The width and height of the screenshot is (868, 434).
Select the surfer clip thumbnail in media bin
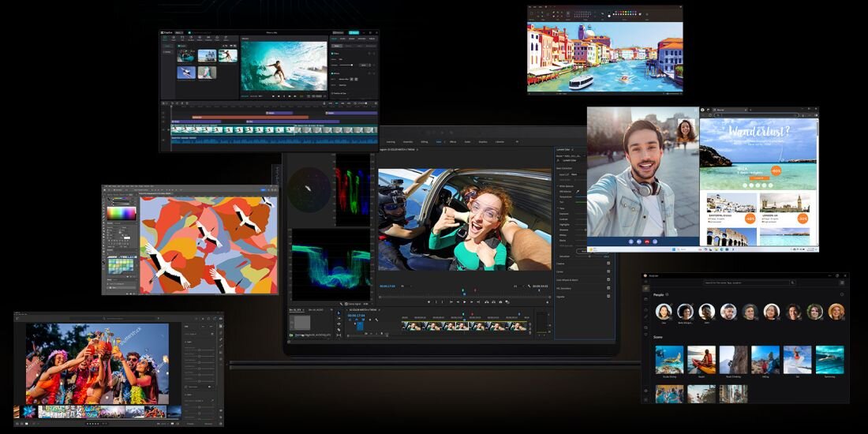tap(227, 55)
